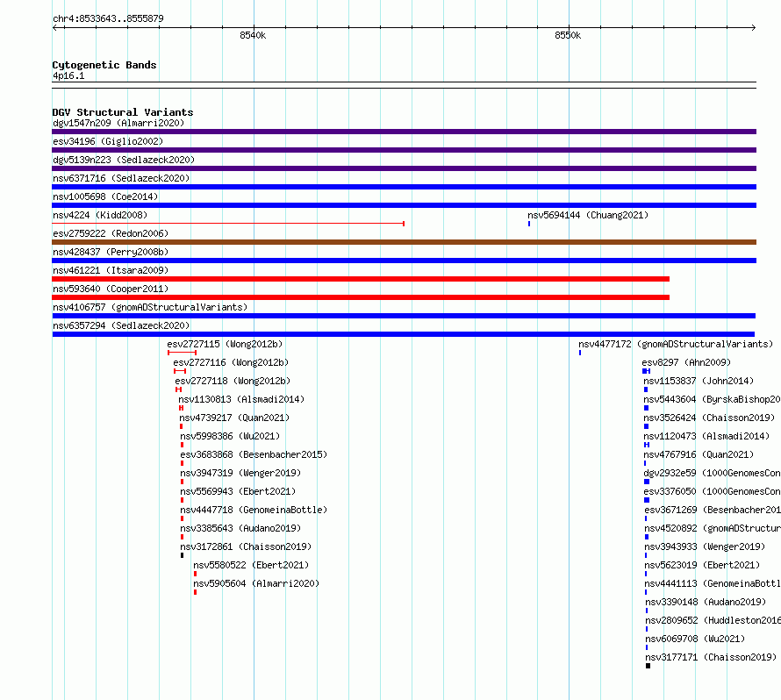781x700 pixels.
Task: Select nsv3177171 (Chaisson2019) variant
Action: pyautogui.click(x=711, y=657)
